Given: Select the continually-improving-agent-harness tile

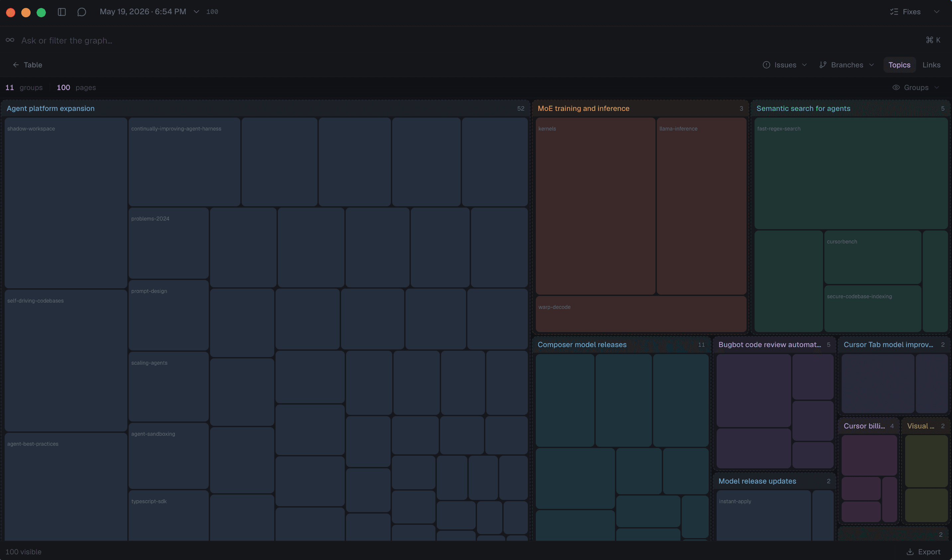Looking at the screenshot, I should click(x=184, y=162).
